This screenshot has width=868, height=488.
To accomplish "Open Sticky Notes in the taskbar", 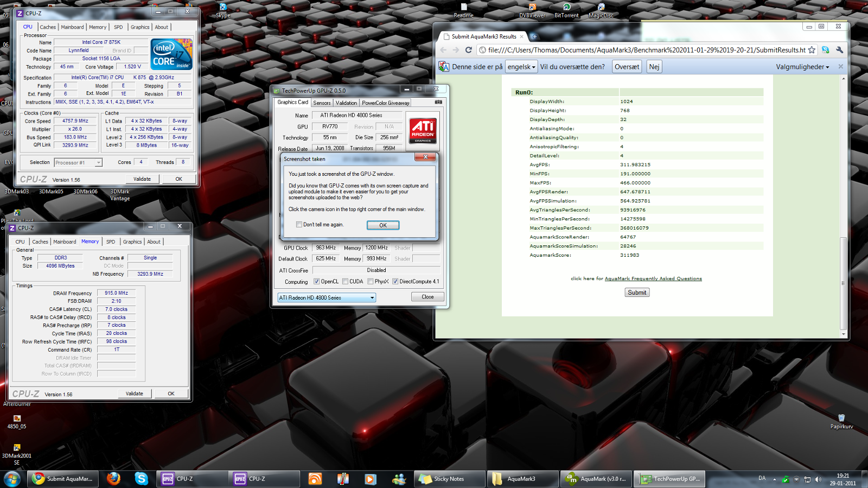I will 450,479.
